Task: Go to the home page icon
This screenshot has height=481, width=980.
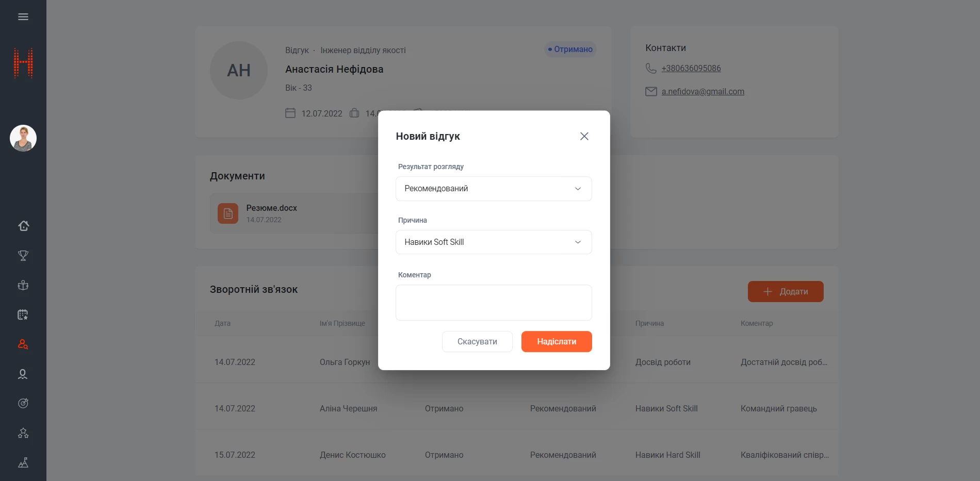Action: (x=23, y=226)
